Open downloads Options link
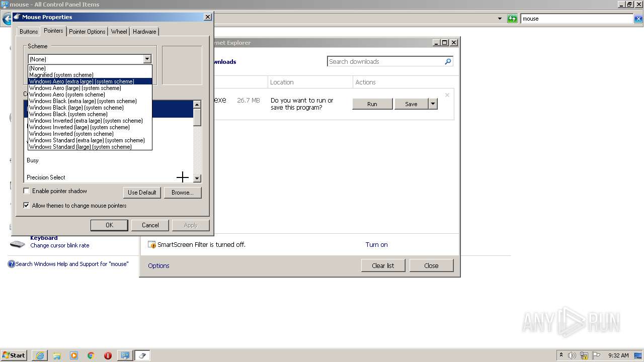Image resolution: width=644 pixels, height=362 pixels. click(x=158, y=265)
